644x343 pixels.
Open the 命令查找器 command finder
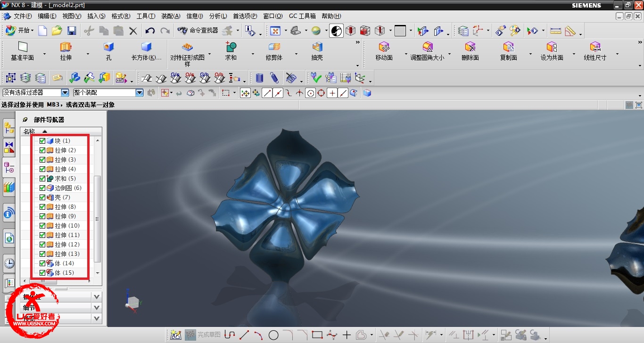click(198, 31)
